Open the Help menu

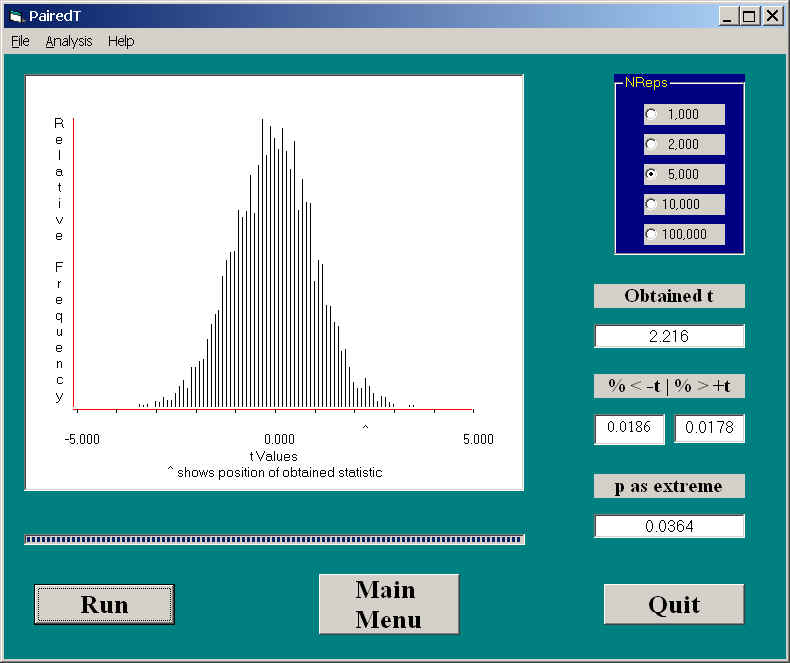(x=121, y=41)
